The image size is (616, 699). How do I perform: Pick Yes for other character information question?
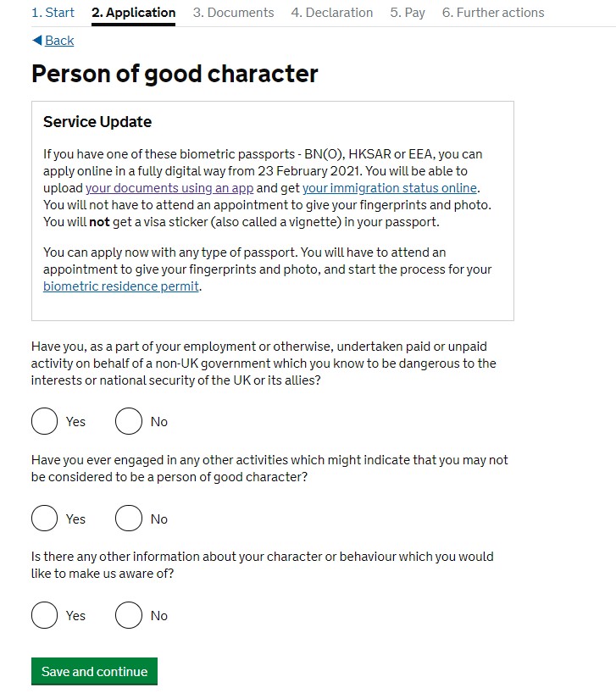[45, 616]
